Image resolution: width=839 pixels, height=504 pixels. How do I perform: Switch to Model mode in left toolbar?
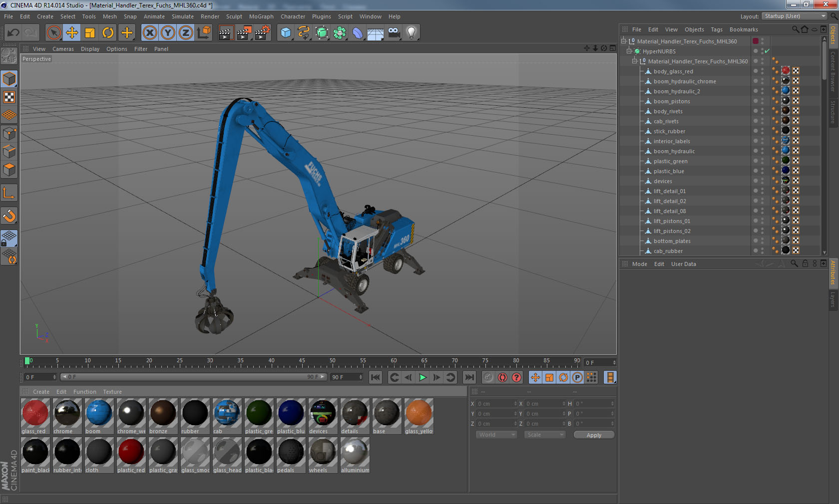click(x=9, y=79)
